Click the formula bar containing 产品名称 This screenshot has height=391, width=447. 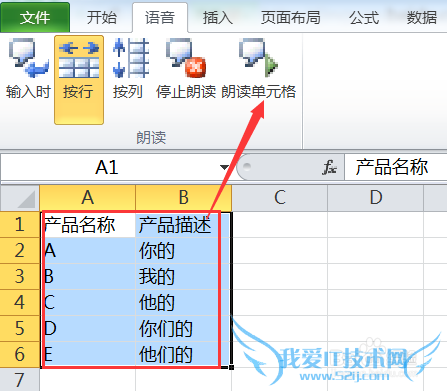(x=396, y=167)
